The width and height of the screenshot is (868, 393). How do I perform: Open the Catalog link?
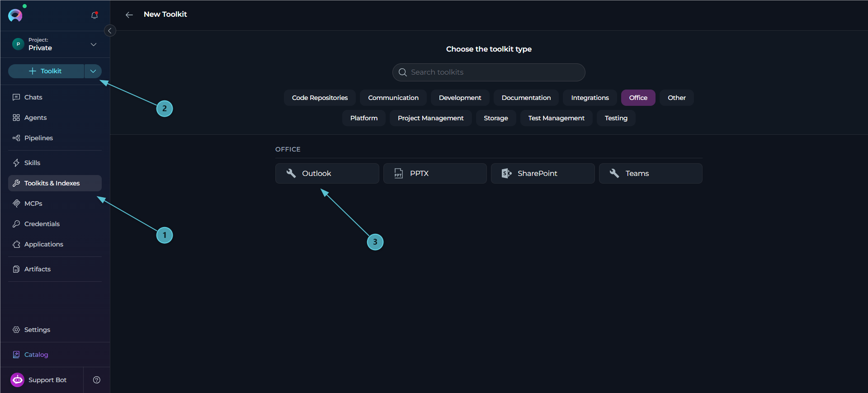click(x=36, y=355)
